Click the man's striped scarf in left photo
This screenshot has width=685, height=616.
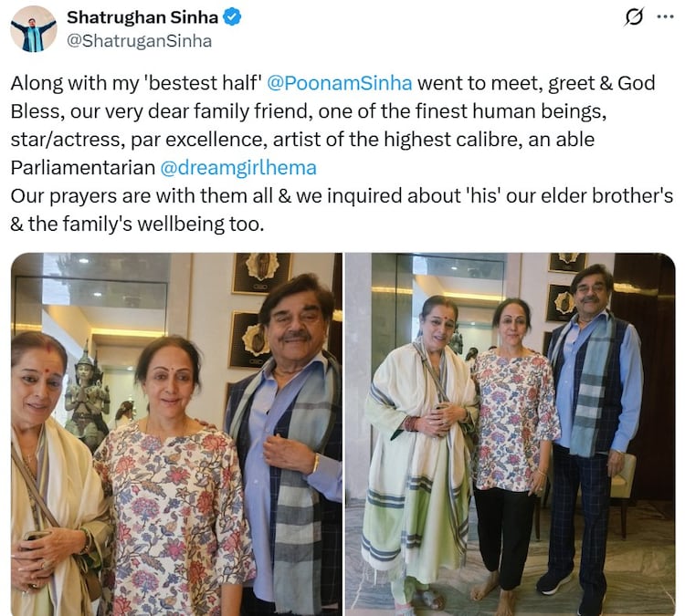click(x=292, y=472)
